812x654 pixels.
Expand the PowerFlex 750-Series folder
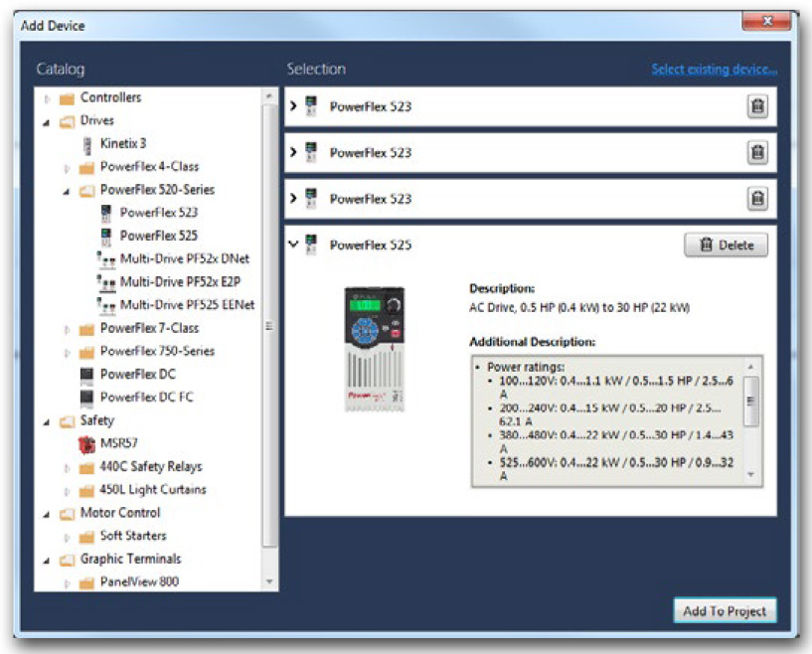67,353
